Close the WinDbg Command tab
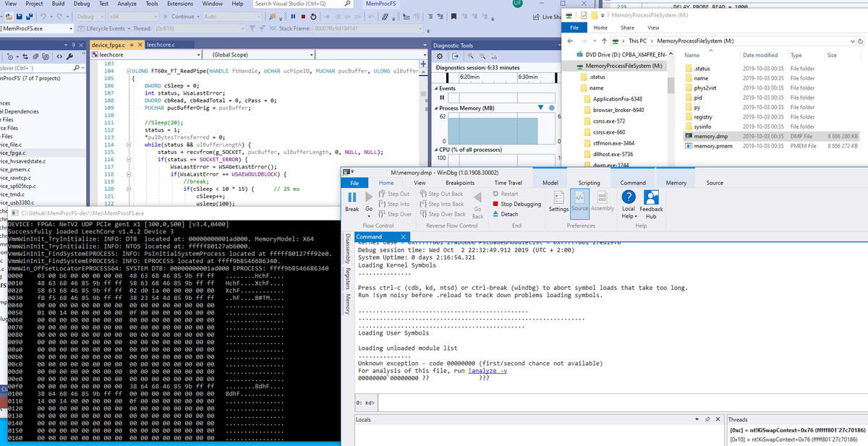 [x=404, y=236]
